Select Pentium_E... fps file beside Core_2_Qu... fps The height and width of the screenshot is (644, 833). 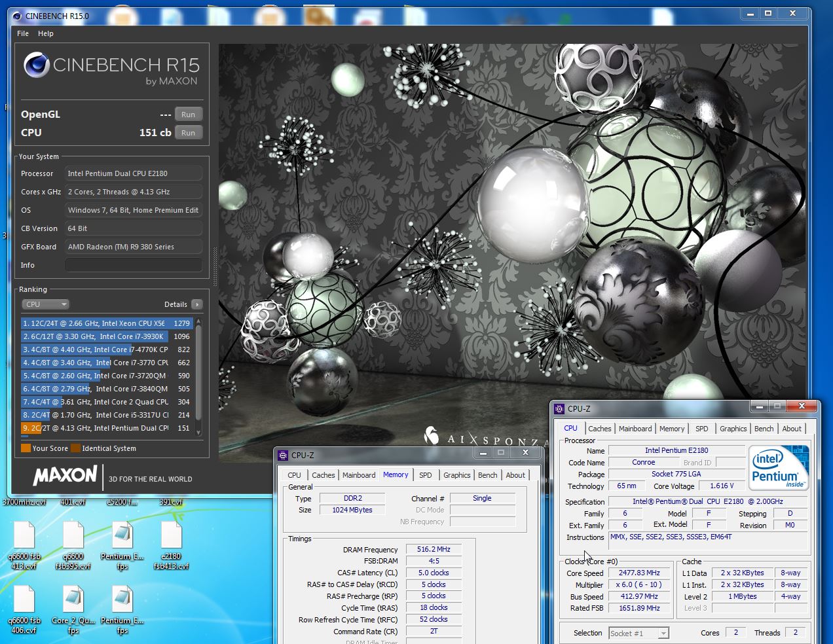[x=122, y=609]
